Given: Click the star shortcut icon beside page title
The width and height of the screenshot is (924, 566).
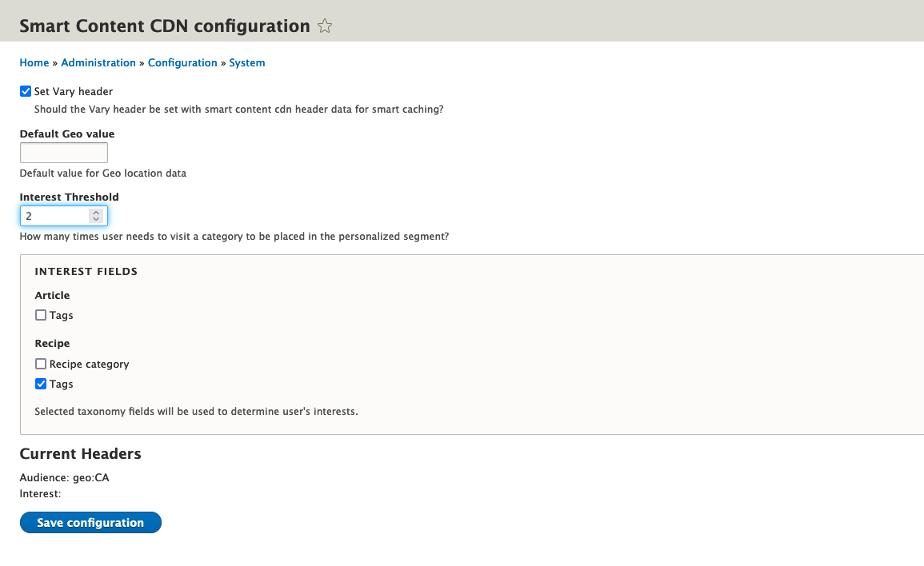Looking at the screenshot, I should point(325,26).
